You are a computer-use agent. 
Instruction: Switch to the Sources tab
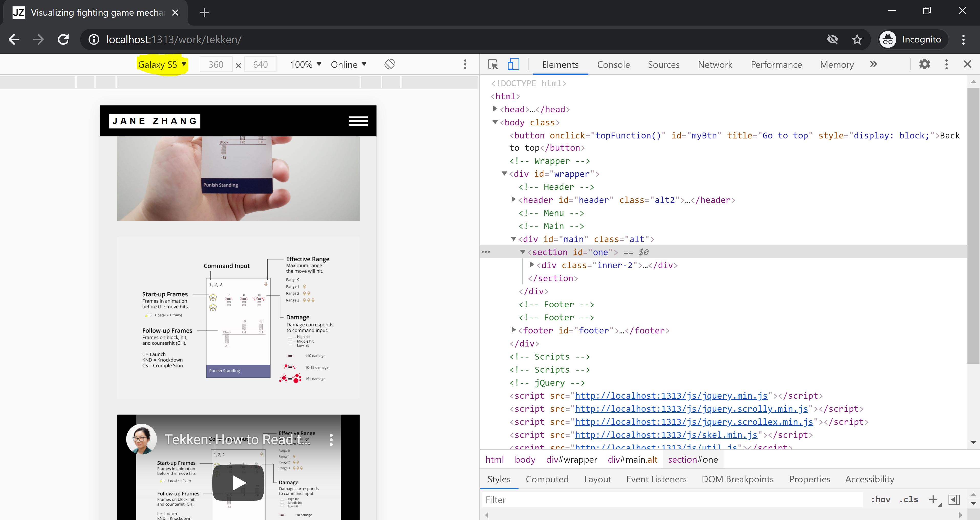663,64
